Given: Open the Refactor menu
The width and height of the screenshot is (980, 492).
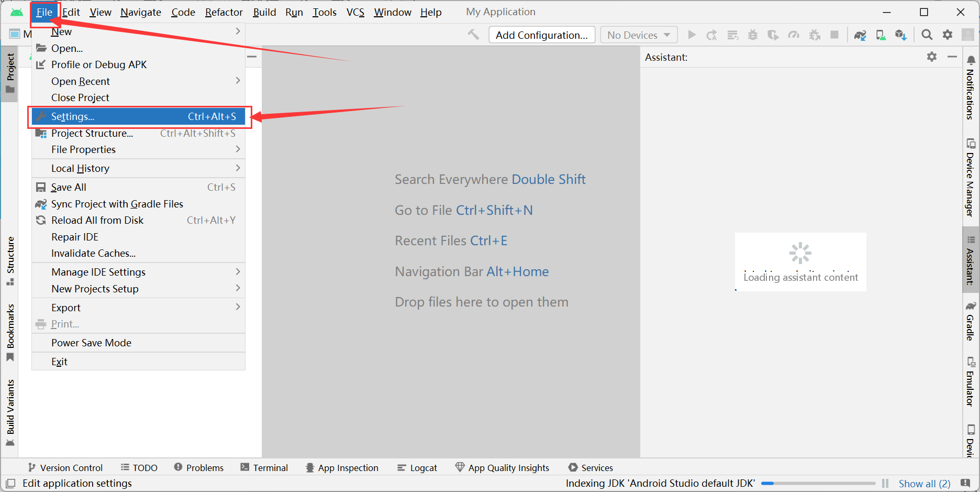Looking at the screenshot, I should (x=224, y=12).
